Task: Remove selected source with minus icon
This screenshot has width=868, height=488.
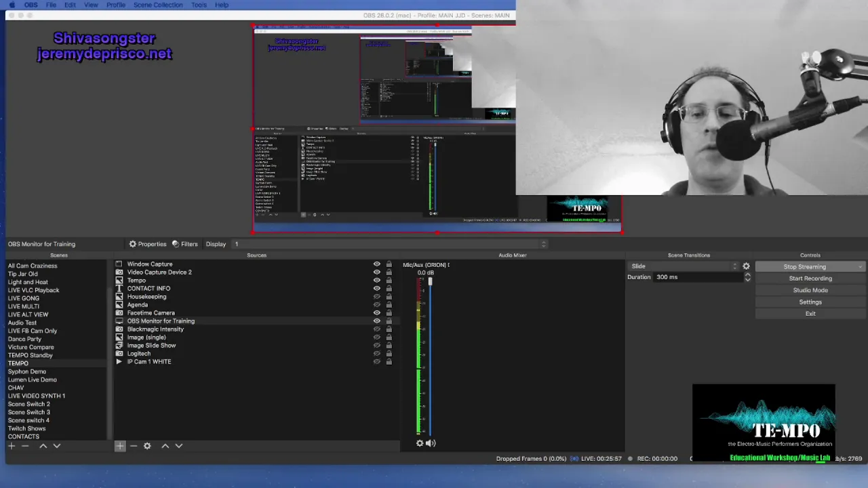Action: pos(134,446)
